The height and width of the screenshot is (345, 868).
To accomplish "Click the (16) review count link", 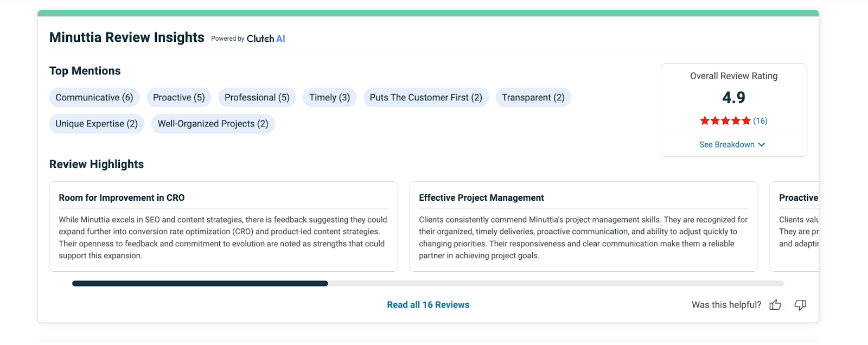I will tap(760, 121).
